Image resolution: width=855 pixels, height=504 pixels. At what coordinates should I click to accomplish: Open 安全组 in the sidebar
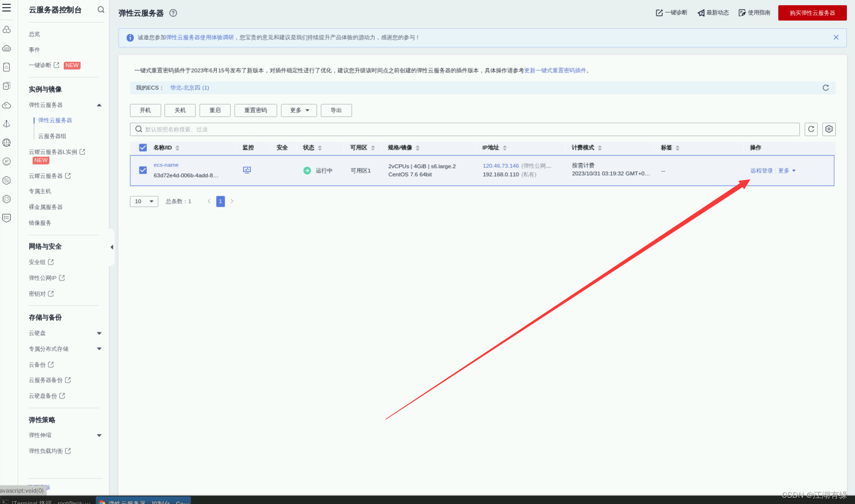[x=41, y=262]
